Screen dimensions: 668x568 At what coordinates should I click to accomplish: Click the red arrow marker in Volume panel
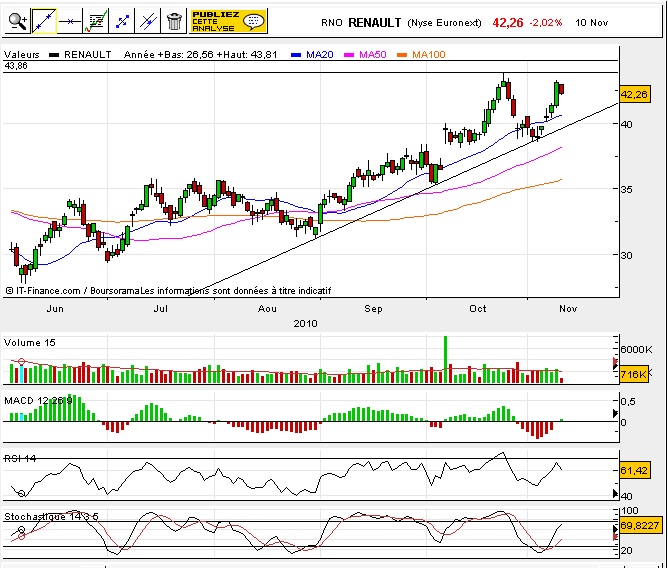pyautogui.click(x=615, y=363)
